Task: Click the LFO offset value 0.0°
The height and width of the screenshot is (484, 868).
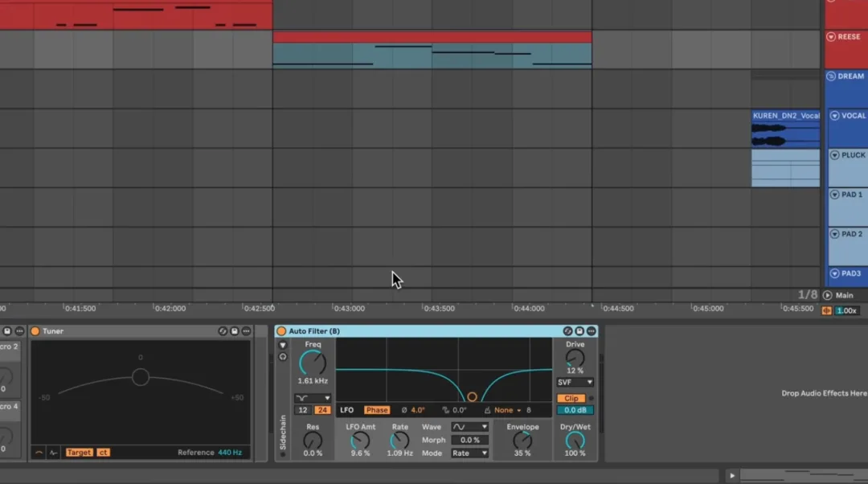Action: coord(460,410)
